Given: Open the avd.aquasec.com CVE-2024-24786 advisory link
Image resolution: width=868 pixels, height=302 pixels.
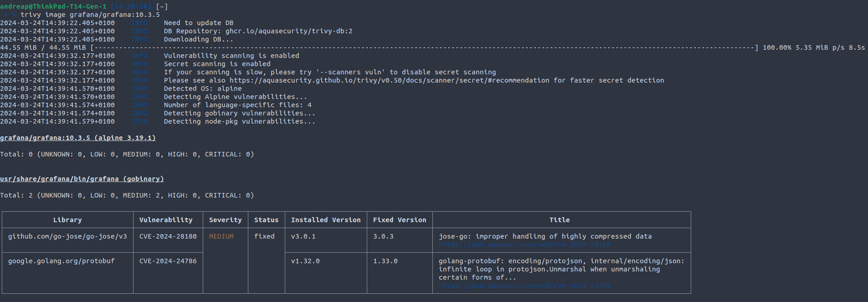Looking at the screenshot, I should click(x=524, y=286).
